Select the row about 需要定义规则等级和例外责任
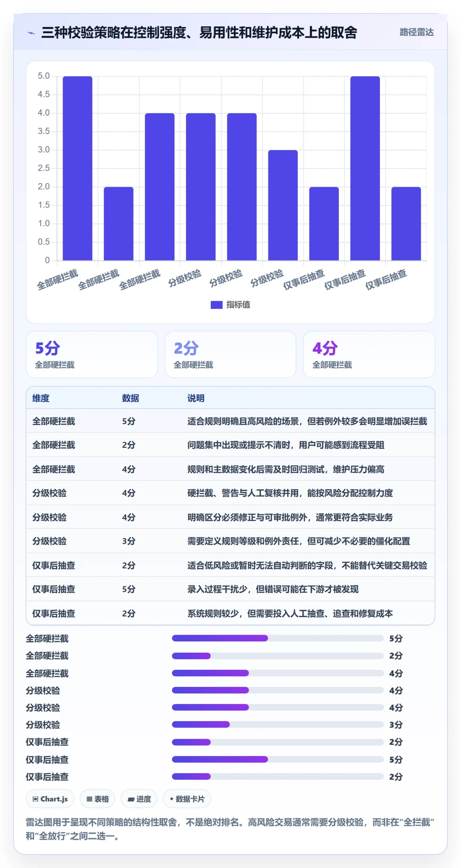The image size is (461, 868). [x=230, y=541]
